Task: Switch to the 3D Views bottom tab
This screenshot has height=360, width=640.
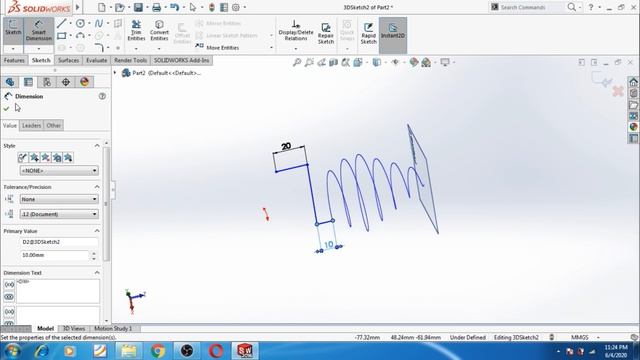Action: pyautogui.click(x=73, y=329)
